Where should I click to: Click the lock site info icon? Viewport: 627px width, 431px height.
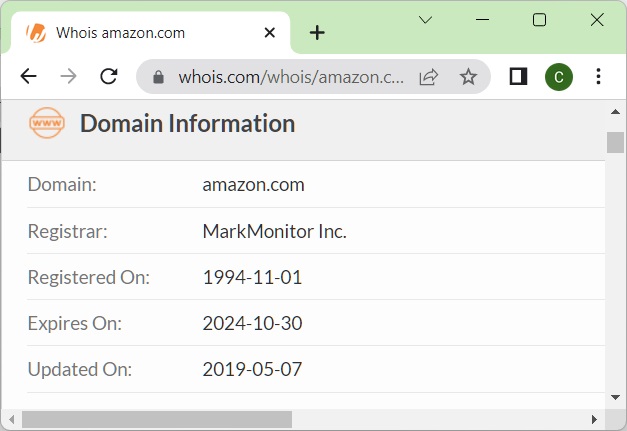157,77
